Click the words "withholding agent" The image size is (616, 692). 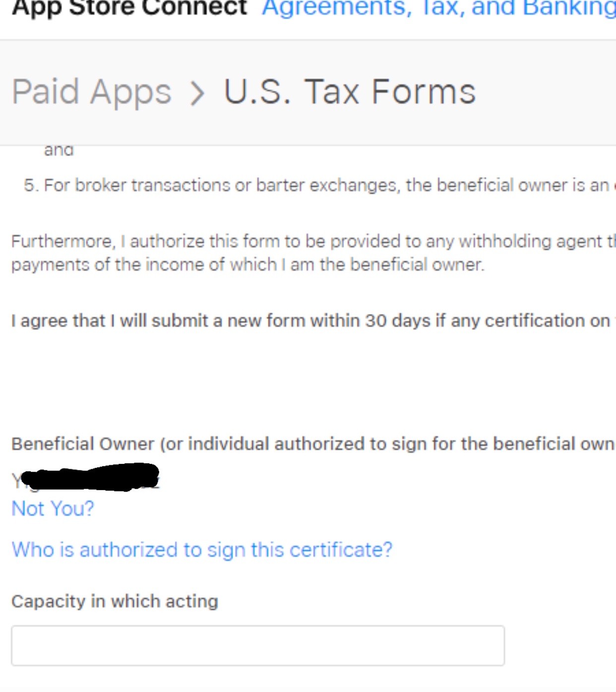pyautogui.click(x=530, y=241)
